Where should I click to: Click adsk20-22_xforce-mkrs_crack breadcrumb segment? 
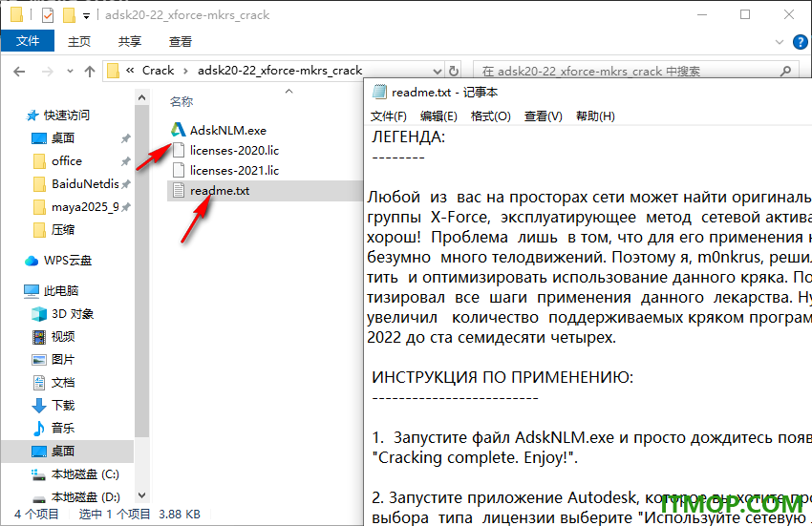pyautogui.click(x=280, y=71)
